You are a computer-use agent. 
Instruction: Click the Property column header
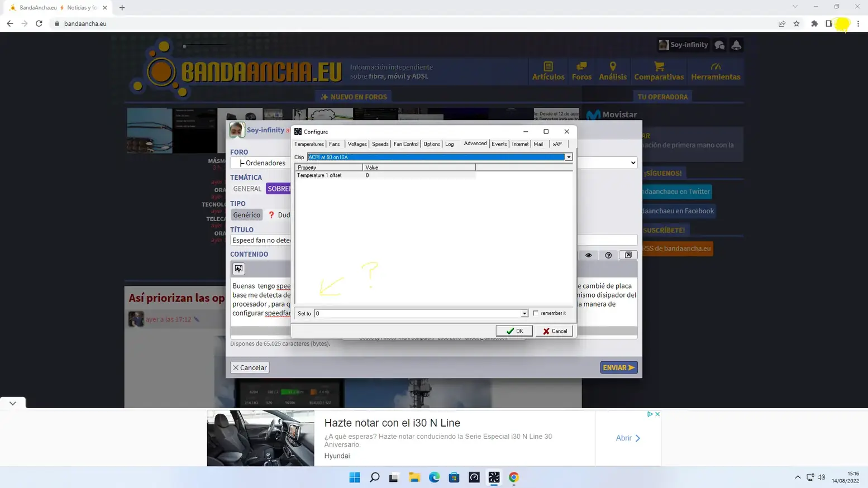[329, 168]
